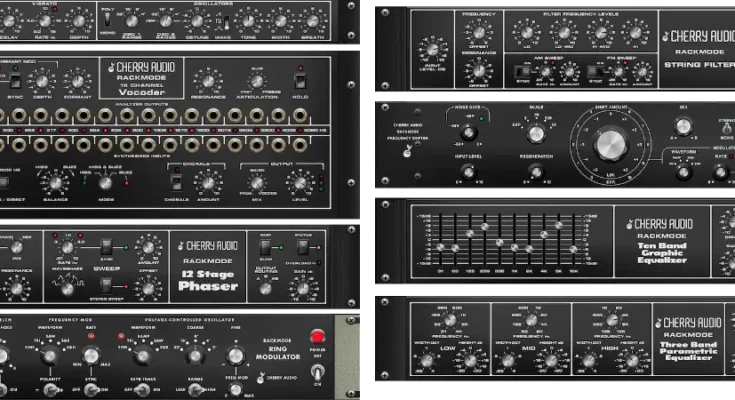Flip the Ring Modulator power toggle switch
This screenshot has width=735, height=400.
pos(317,372)
